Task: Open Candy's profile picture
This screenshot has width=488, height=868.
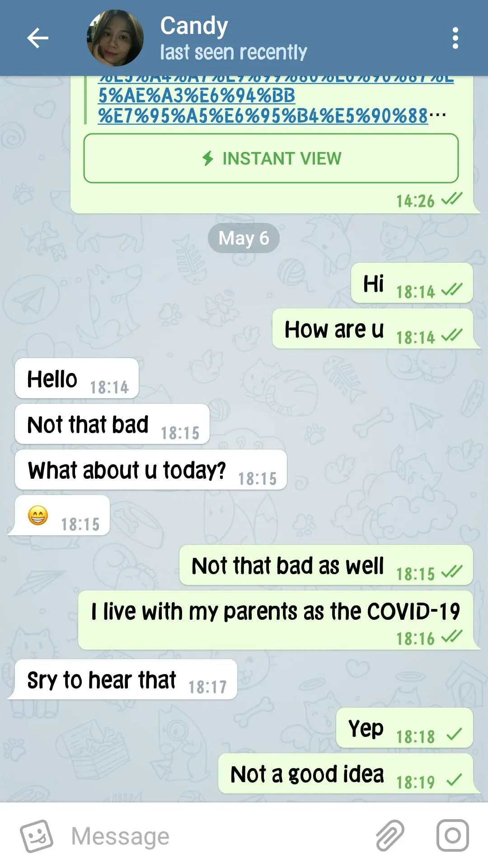Action: [x=115, y=38]
